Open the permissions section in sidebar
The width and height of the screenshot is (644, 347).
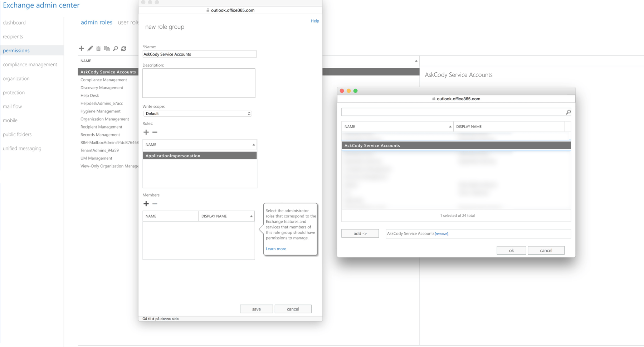tap(16, 50)
